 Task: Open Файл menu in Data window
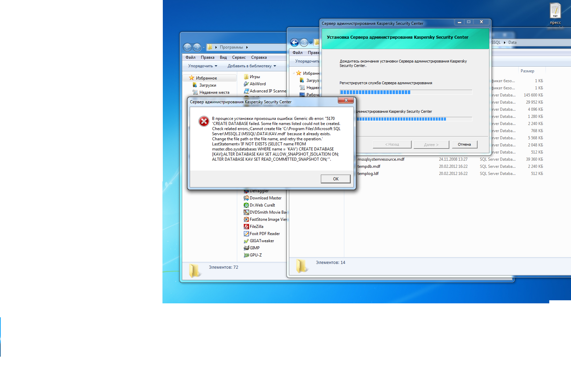[x=297, y=53]
